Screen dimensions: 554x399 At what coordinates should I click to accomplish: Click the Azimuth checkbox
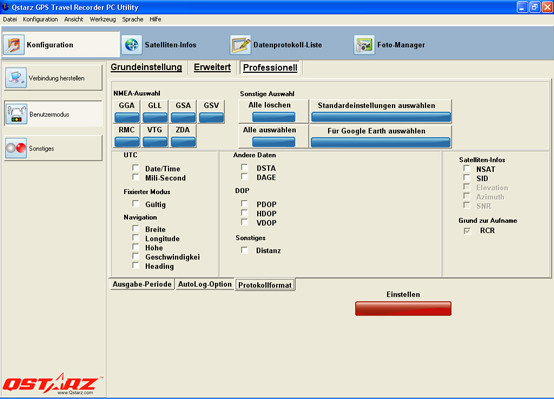467,196
